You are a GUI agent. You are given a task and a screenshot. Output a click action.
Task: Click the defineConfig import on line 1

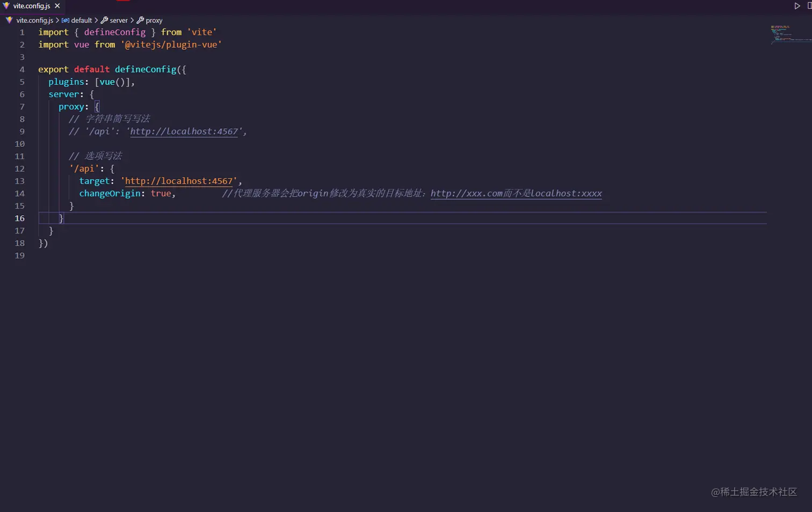pyautogui.click(x=114, y=32)
